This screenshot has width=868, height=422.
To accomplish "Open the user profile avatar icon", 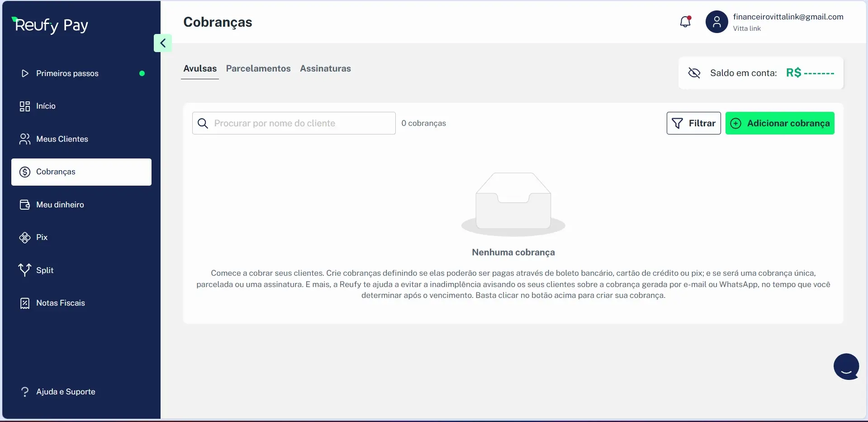I will pos(716,22).
